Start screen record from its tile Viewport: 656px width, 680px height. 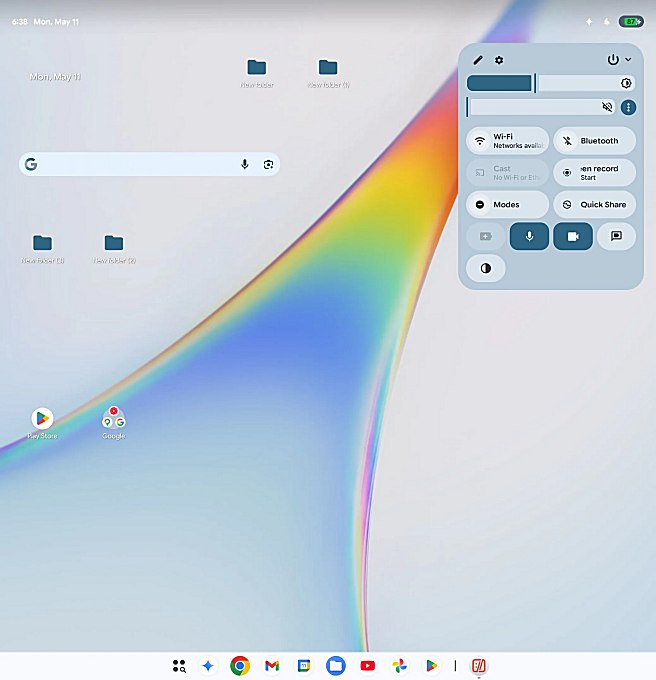click(x=594, y=173)
